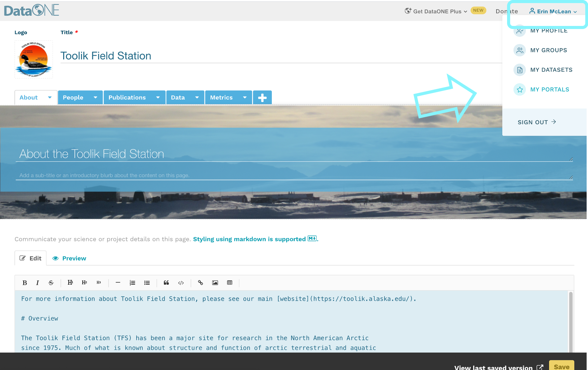Click the My Datasets document icon
Screen dimensions: 588x370
pyautogui.click(x=520, y=70)
